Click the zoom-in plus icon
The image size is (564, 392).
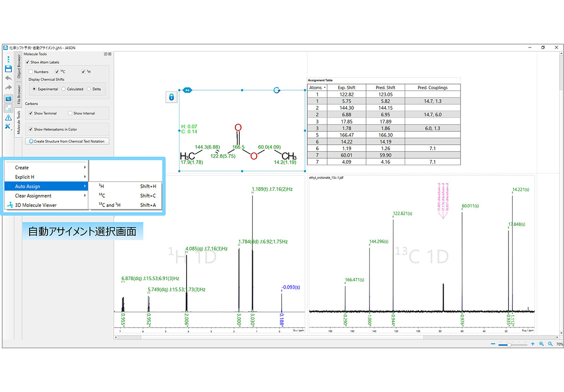[x=533, y=344]
